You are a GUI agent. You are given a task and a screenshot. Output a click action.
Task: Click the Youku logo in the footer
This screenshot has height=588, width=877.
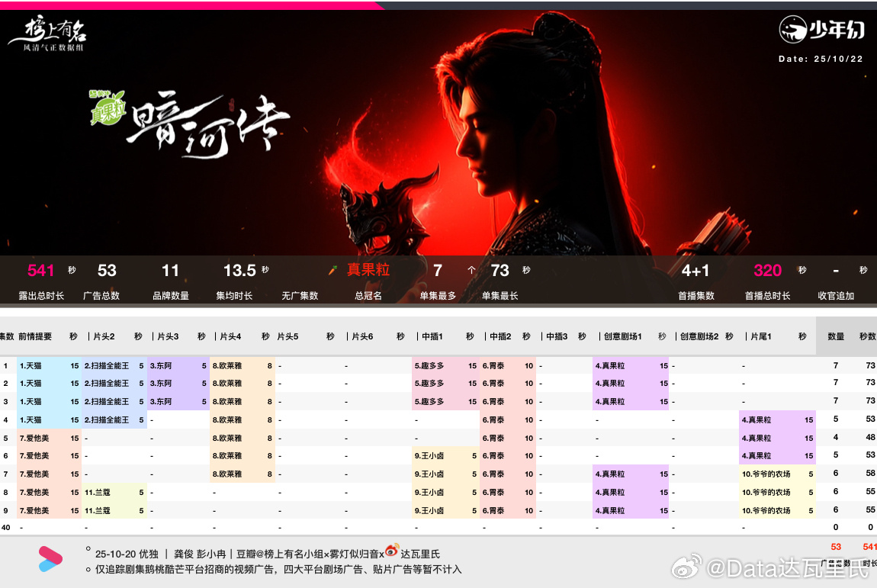tap(50, 559)
